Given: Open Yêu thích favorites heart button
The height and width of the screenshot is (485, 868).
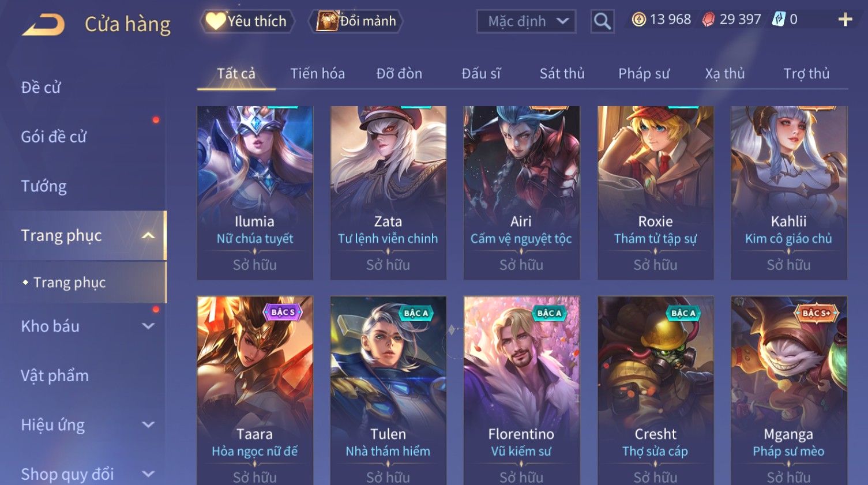Looking at the screenshot, I should tap(247, 21).
